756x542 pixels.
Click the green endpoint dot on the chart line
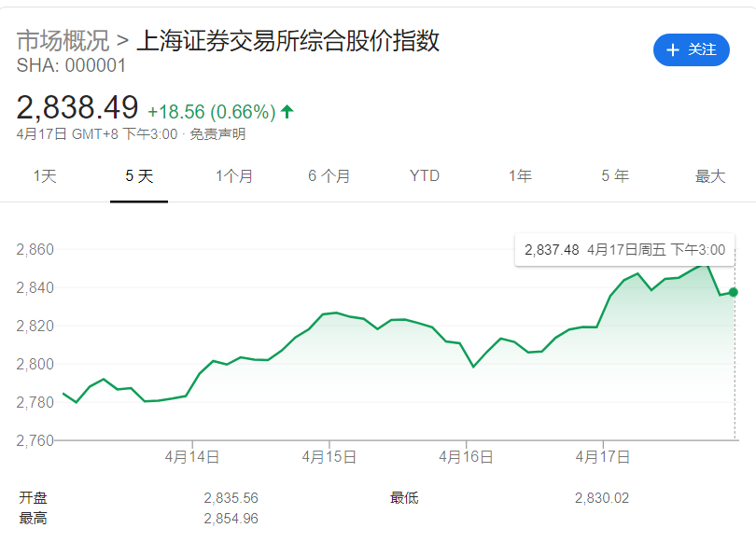(x=734, y=292)
